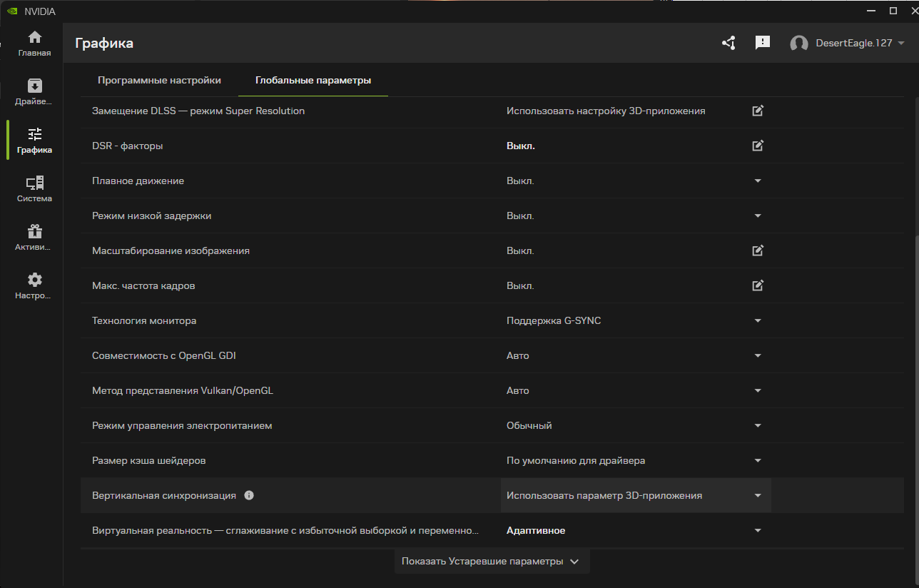Click the feedback message icon

pos(763,43)
